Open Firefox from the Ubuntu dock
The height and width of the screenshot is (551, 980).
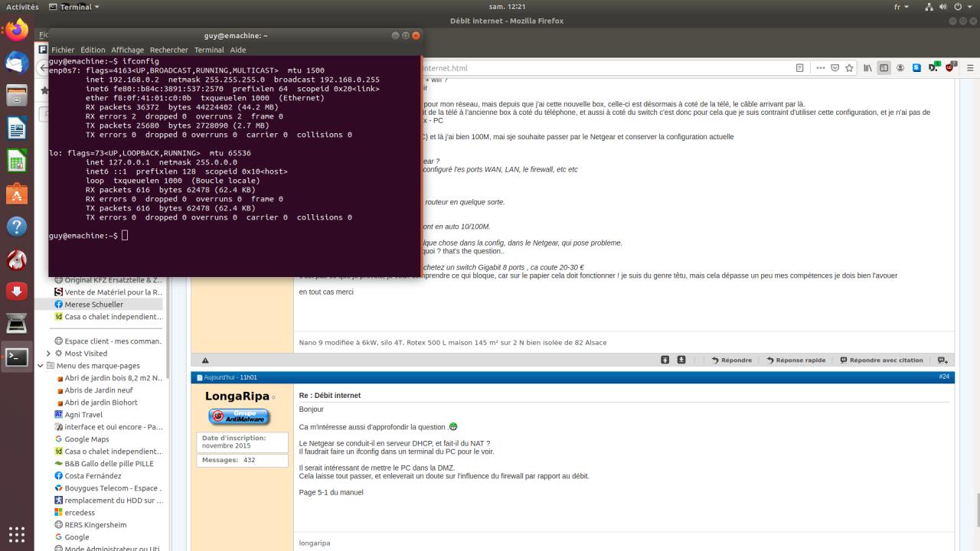coord(17,30)
